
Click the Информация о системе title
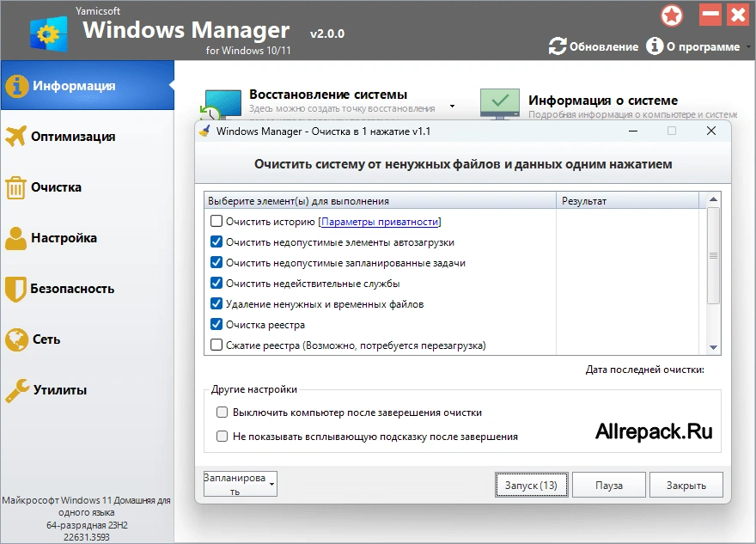603,101
